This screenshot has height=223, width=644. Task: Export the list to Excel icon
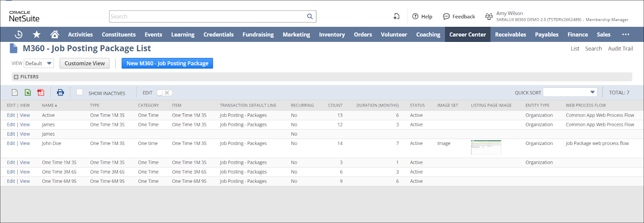pyautogui.click(x=28, y=93)
